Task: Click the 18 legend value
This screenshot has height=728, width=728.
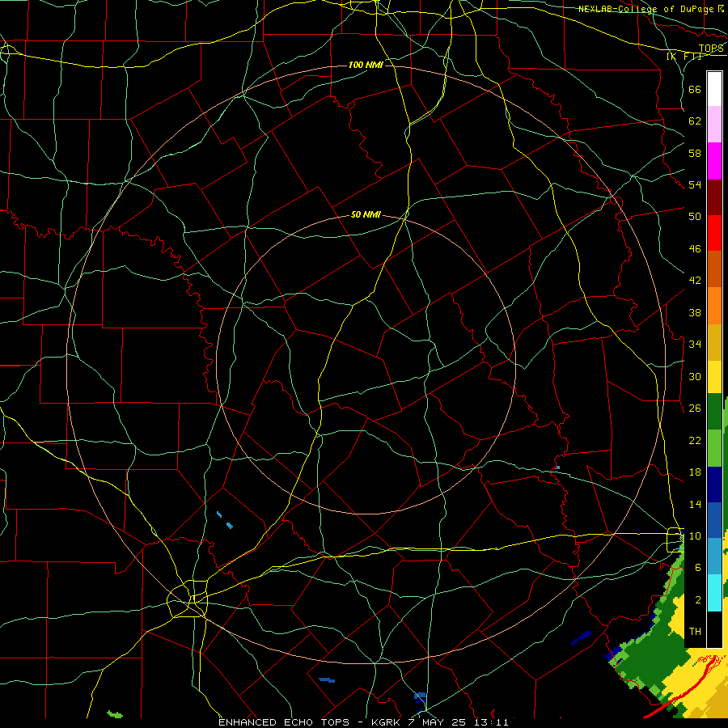Action: [x=695, y=472]
